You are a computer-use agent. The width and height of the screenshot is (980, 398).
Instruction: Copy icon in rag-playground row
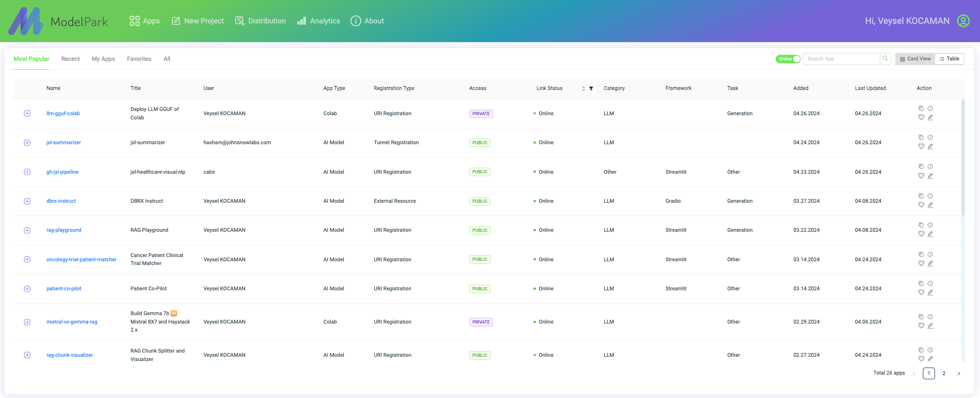(x=921, y=225)
